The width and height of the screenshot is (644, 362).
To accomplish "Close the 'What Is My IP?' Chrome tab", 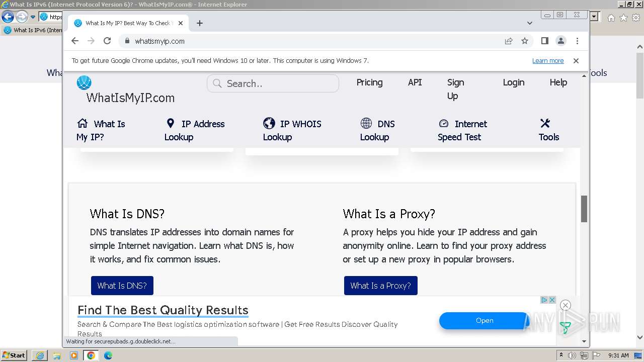I will [181, 23].
